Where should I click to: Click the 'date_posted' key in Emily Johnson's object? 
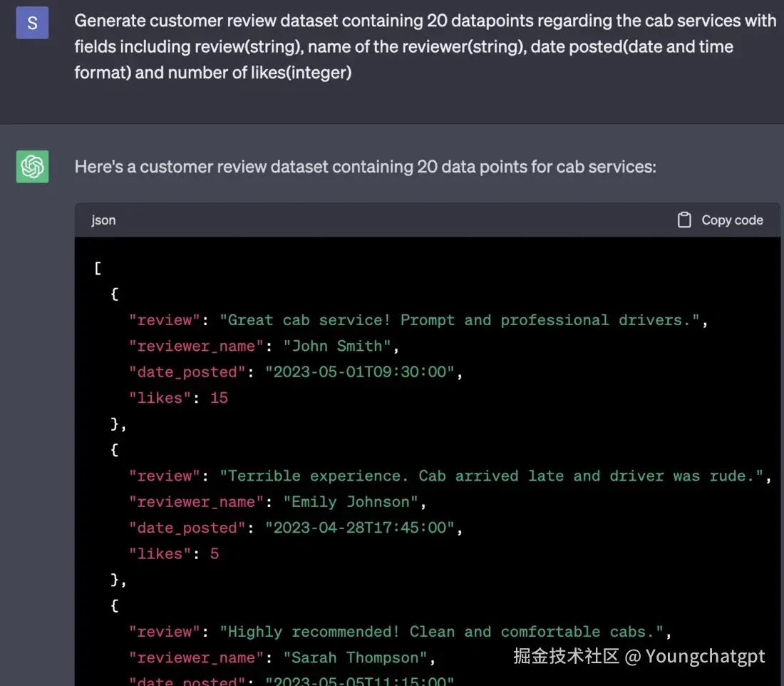click(187, 528)
